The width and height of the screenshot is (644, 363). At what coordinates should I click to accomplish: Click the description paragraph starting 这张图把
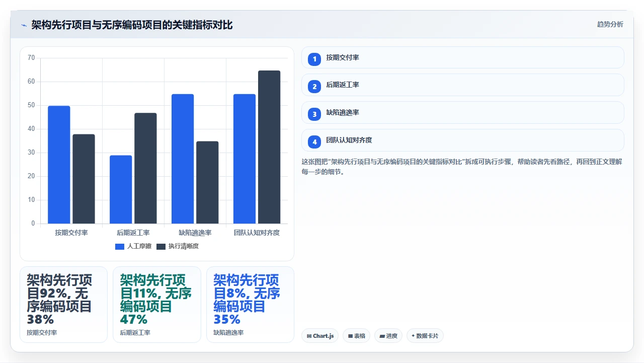pyautogui.click(x=462, y=167)
